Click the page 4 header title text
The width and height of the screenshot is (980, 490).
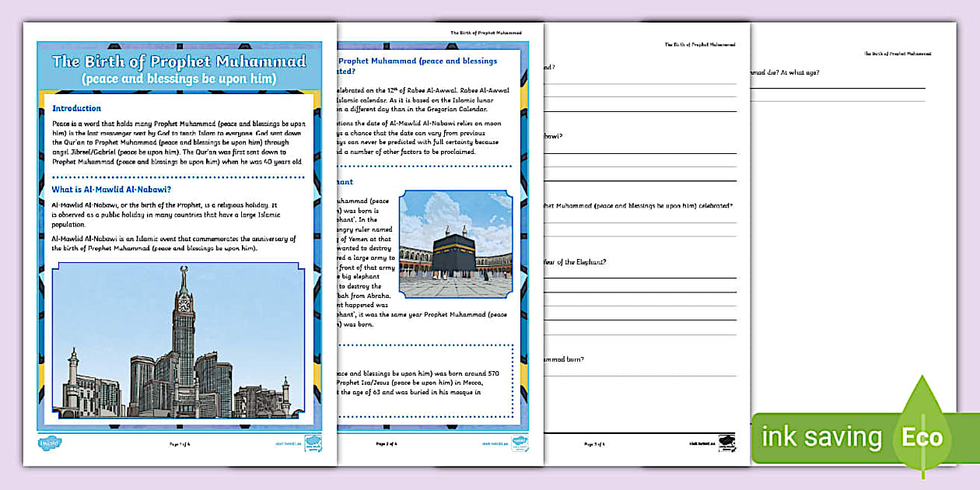(897, 54)
